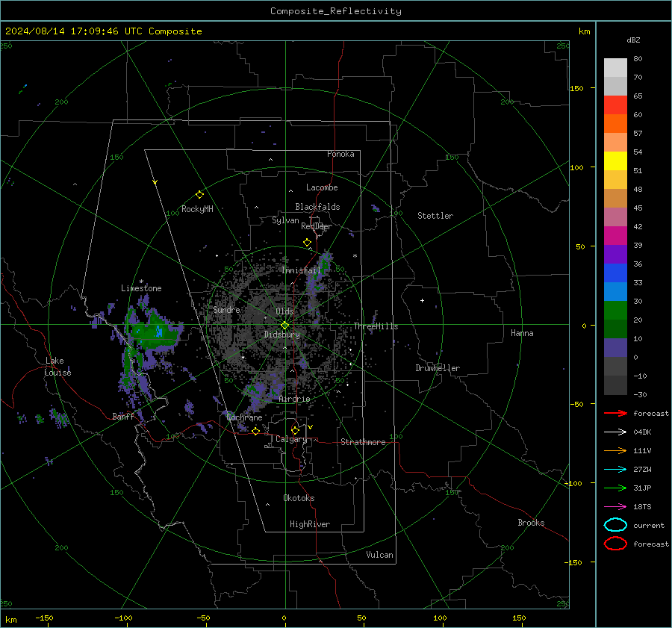672x628 pixels.
Task: Click the yellow radar-site diamond at map center
Action: pos(284,325)
